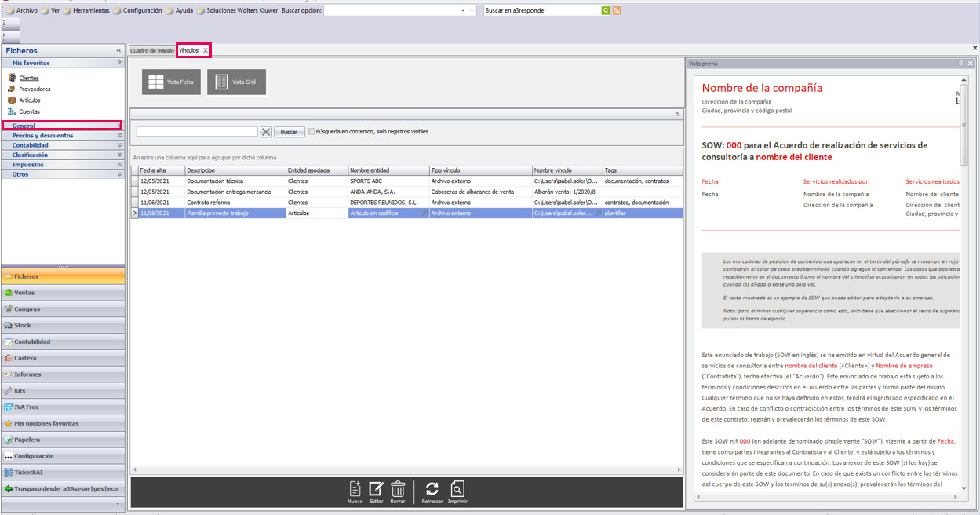Viewport: 980px width, 515px height.
Task: Close the Vínculos tab
Action: pyautogui.click(x=206, y=50)
